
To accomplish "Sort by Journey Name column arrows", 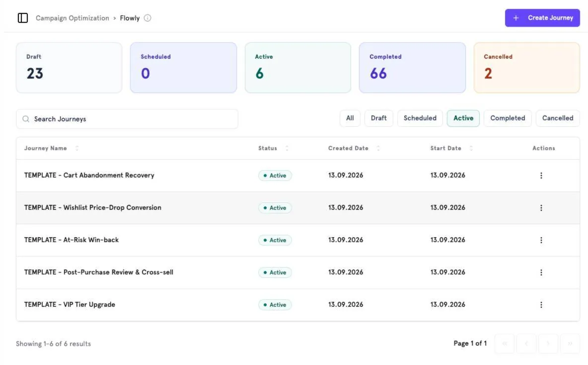I will coord(77,148).
